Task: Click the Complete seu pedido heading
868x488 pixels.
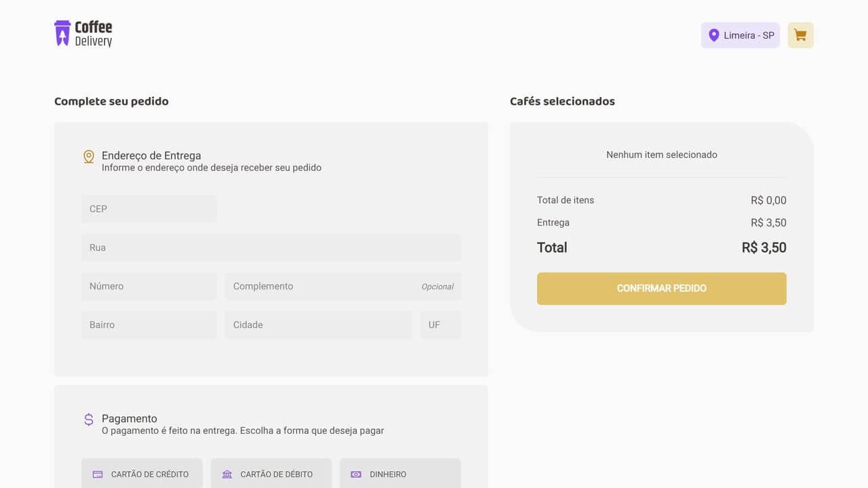Action: pos(111,101)
